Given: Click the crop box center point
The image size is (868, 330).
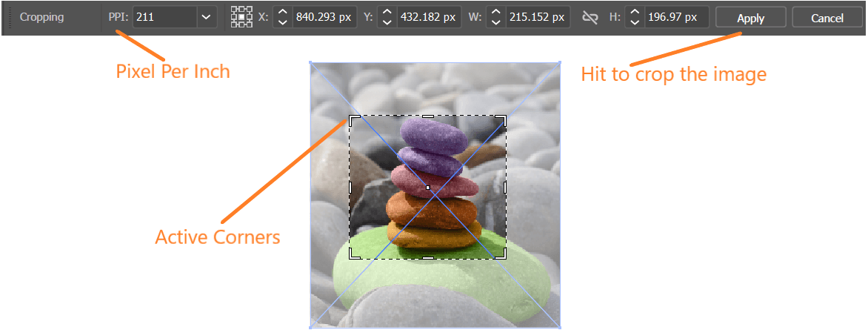Looking at the screenshot, I should click(427, 188).
